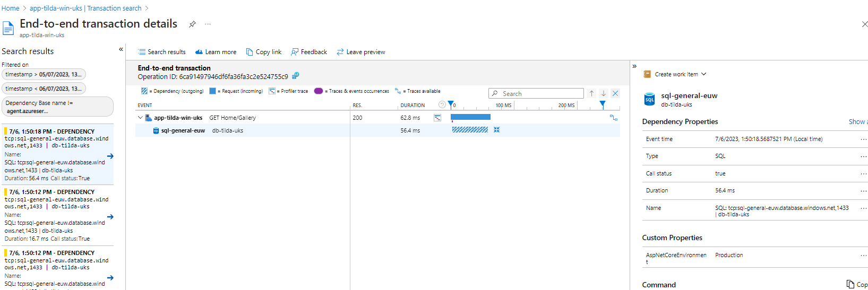Screen dimensions: 868x290
Task: Open ellipsis menu for Name property
Action: click(864, 208)
